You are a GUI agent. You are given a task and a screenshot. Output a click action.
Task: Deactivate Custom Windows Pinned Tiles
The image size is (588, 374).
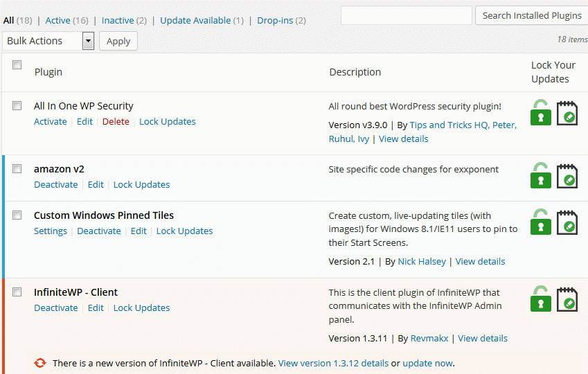coord(99,231)
